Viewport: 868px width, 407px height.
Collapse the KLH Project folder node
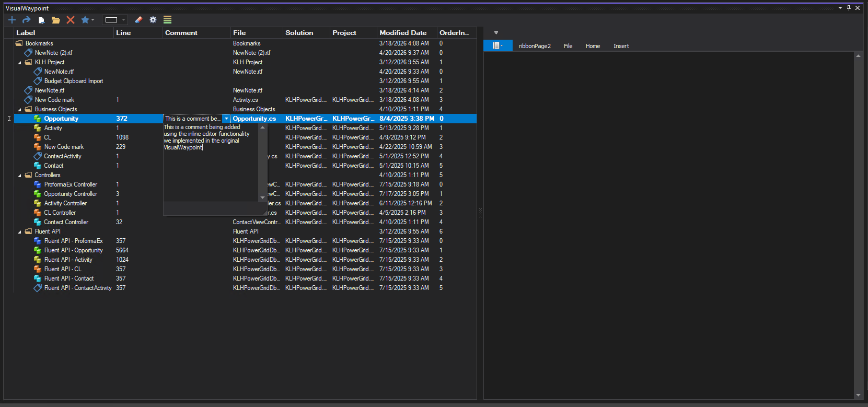tap(20, 63)
